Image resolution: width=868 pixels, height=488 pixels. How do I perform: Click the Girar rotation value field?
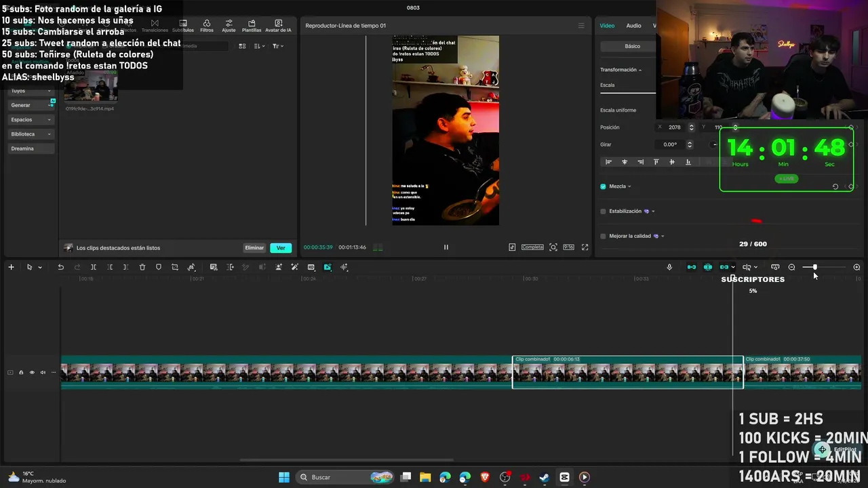tap(670, 144)
